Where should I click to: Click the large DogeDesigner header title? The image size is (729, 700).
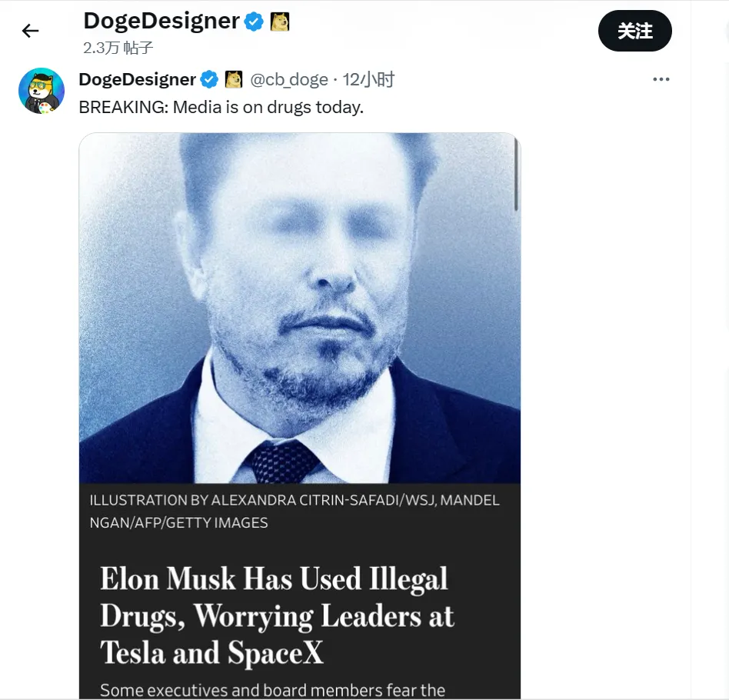tap(161, 22)
